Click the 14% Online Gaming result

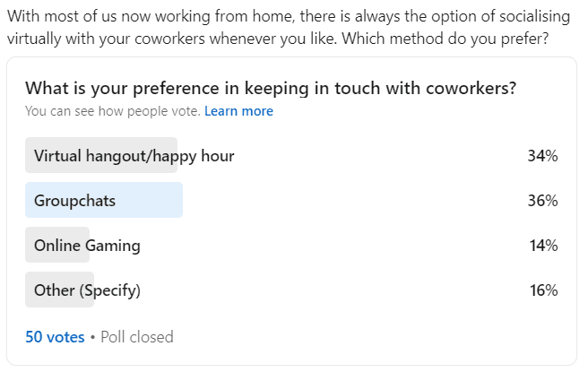[x=543, y=246]
